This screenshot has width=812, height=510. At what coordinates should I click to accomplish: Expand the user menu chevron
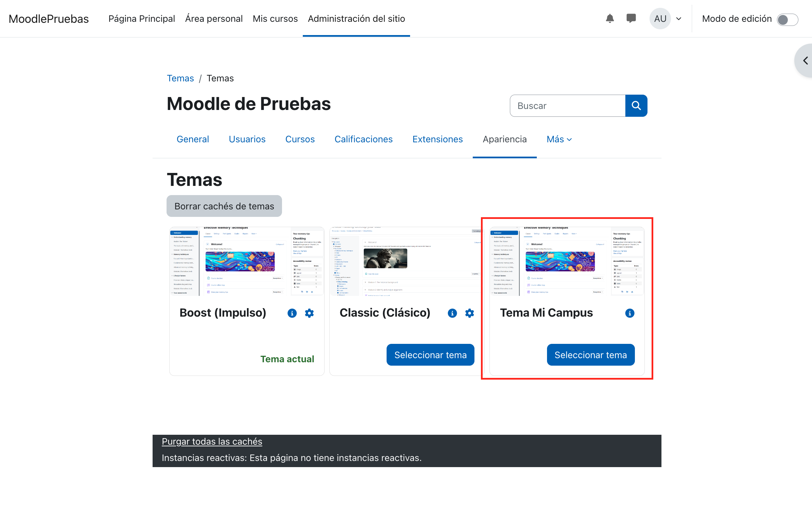coord(678,19)
